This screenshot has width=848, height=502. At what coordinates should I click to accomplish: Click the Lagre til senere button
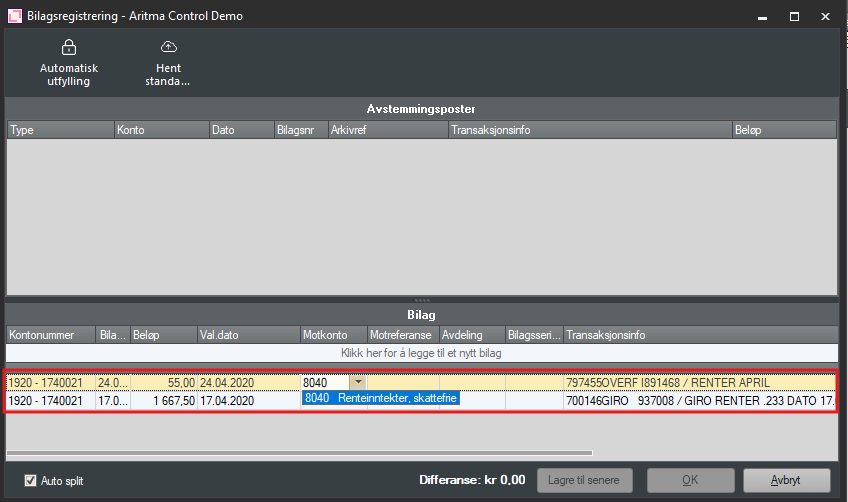tap(583, 480)
